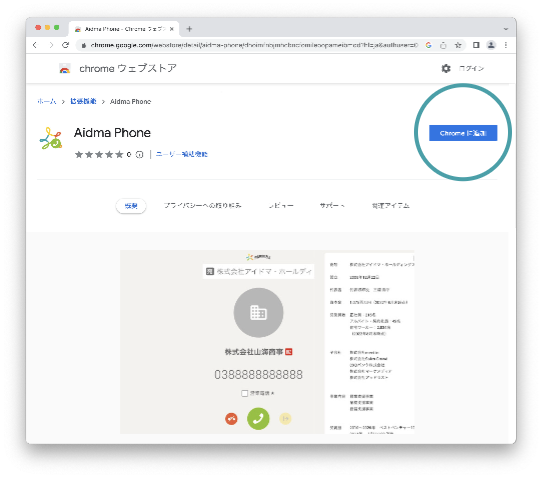Expand tab search chevron in tab strip

(506, 29)
